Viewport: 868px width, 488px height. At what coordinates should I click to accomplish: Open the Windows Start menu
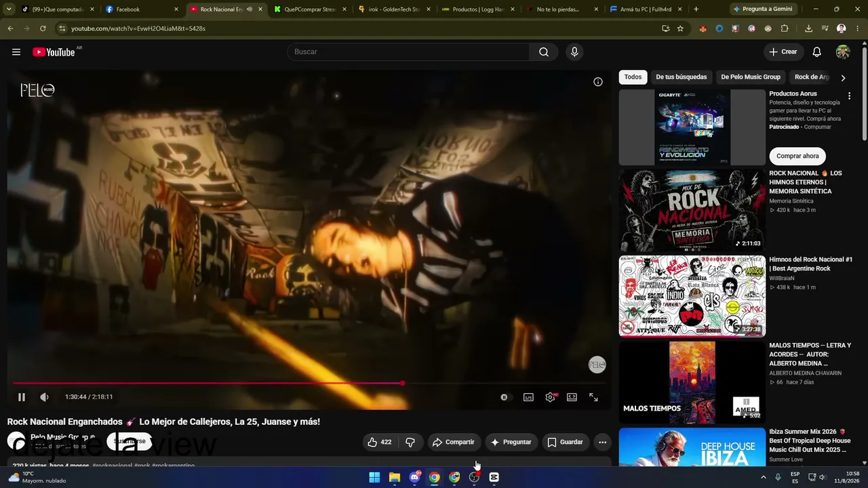[374, 477]
